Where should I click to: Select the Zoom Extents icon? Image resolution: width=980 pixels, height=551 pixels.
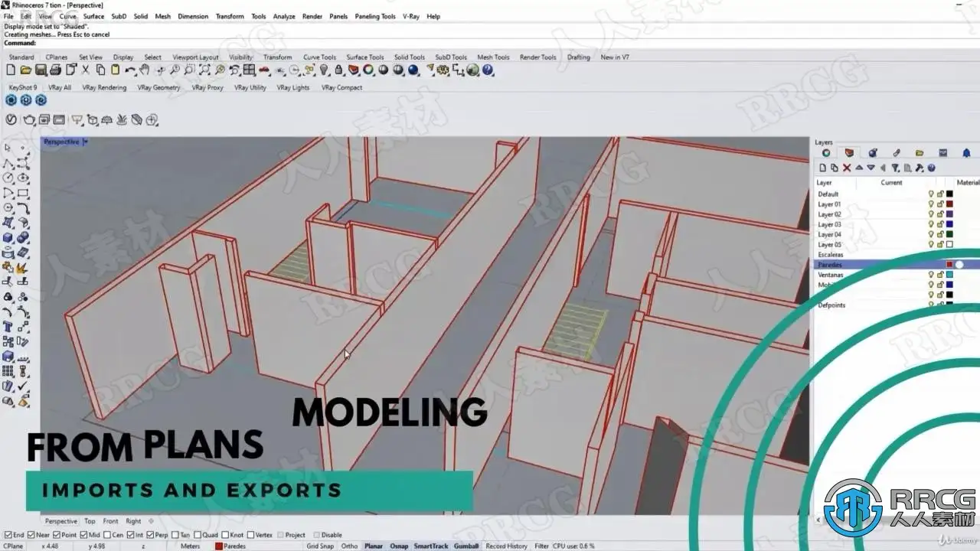tap(204, 70)
